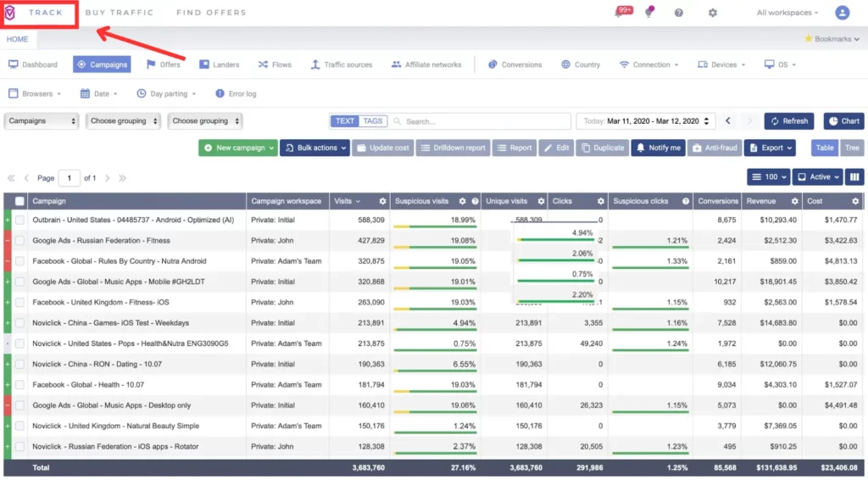Open Suspicious visits column settings gear
868x480 pixels.
463,201
